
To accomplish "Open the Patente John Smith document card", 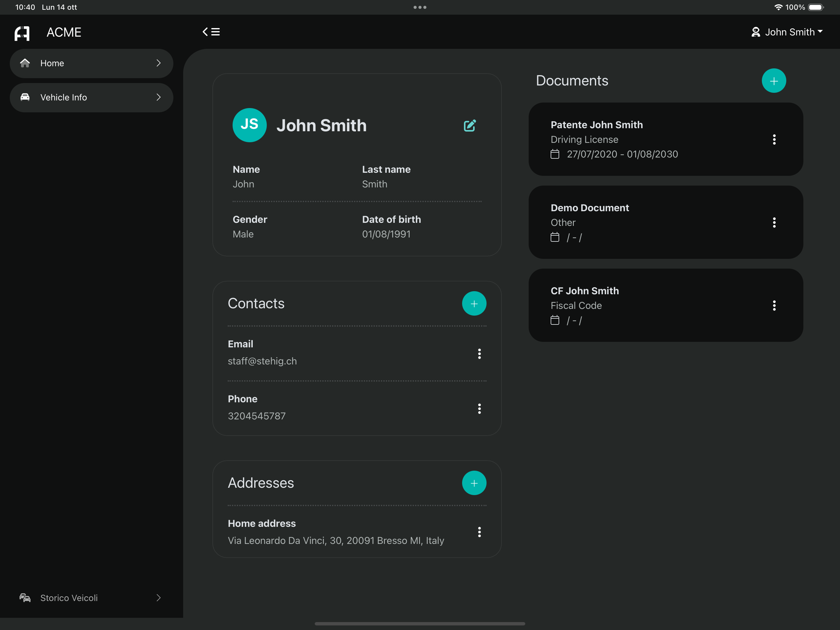I will point(666,139).
